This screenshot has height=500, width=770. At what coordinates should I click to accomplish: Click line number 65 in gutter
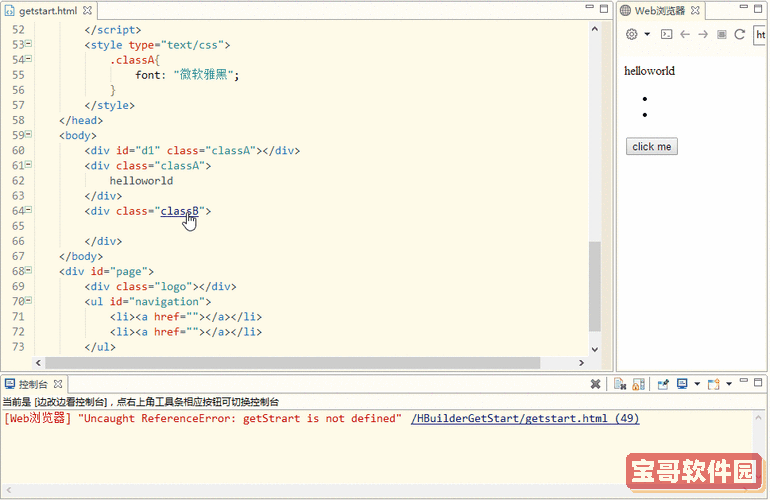[18, 226]
